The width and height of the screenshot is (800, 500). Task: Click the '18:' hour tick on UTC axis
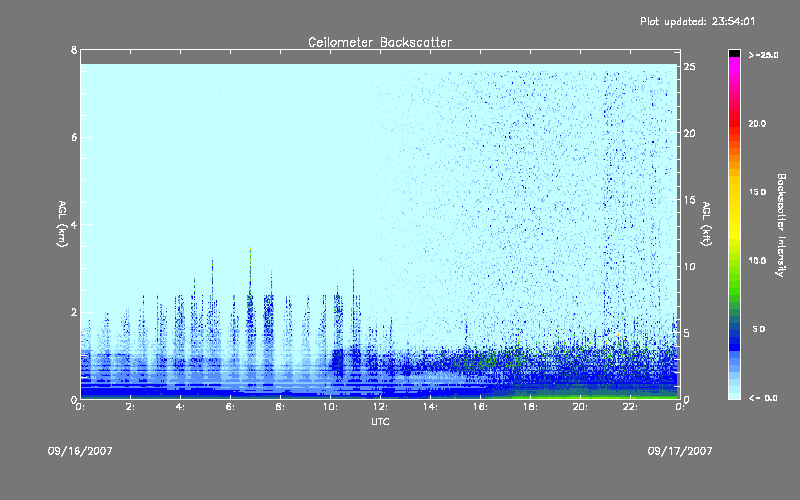click(530, 407)
